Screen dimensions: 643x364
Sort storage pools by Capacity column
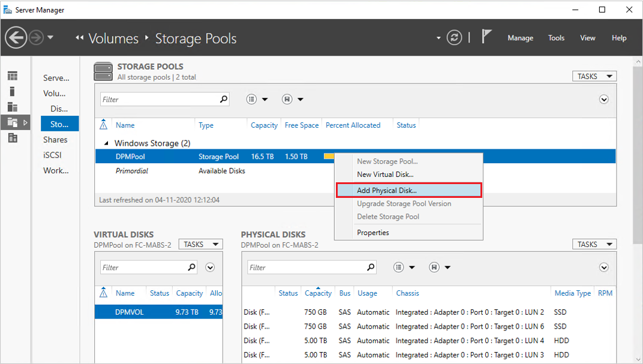point(264,125)
